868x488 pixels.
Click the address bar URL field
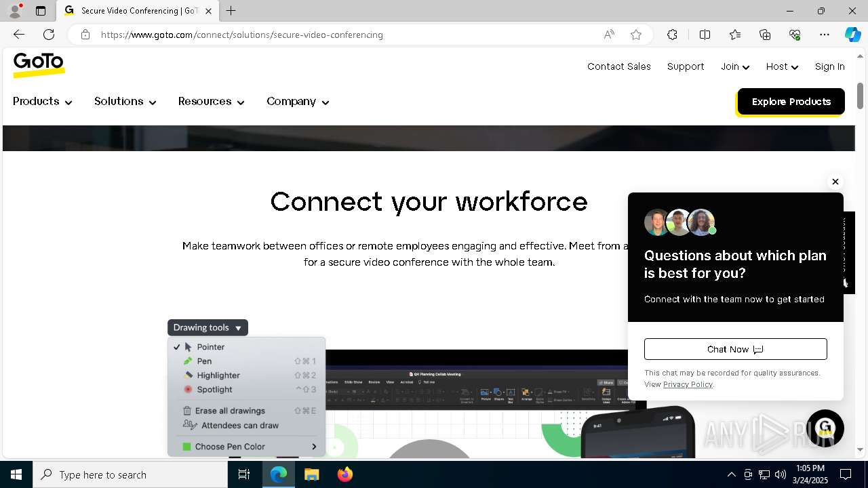pyautogui.click(x=346, y=35)
